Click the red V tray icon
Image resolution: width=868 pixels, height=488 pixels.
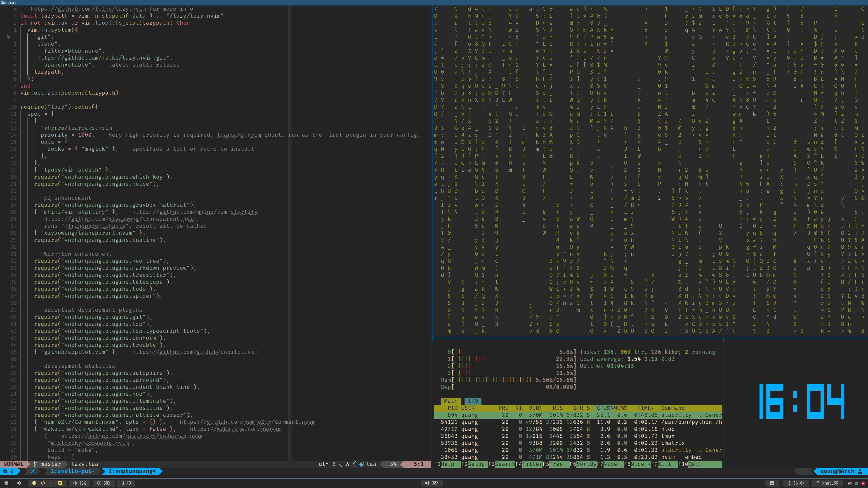click(x=863, y=483)
